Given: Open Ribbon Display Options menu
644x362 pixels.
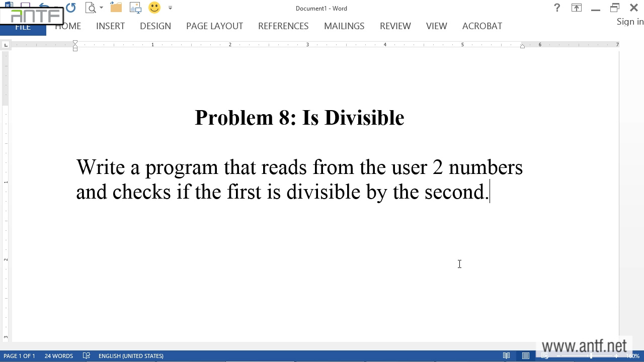Looking at the screenshot, I should [x=577, y=8].
